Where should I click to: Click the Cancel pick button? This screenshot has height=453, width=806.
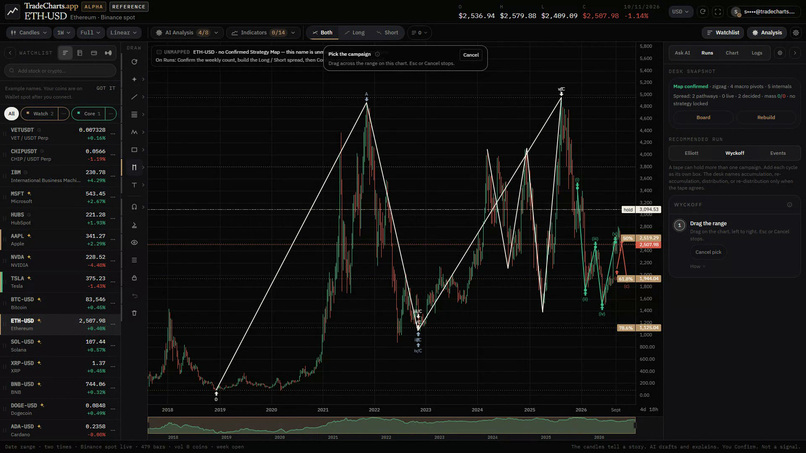(708, 252)
